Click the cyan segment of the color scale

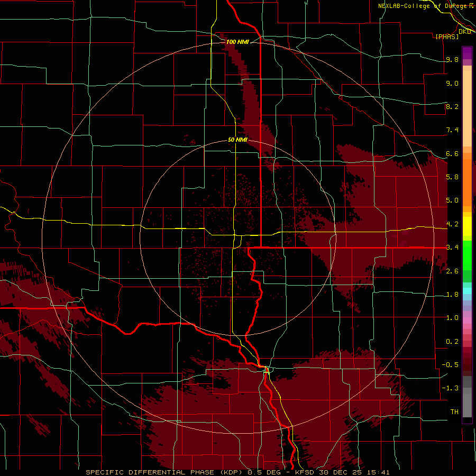click(x=467, y=291)
